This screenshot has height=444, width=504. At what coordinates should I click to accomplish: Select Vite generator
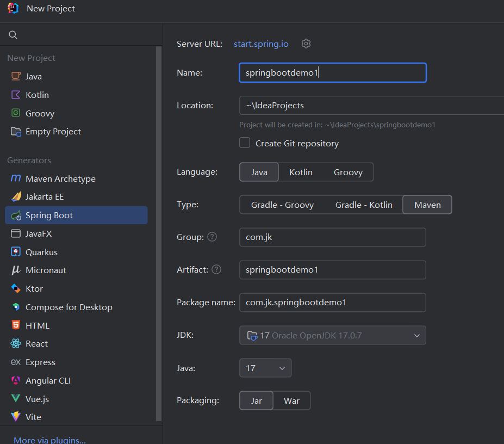76,417
